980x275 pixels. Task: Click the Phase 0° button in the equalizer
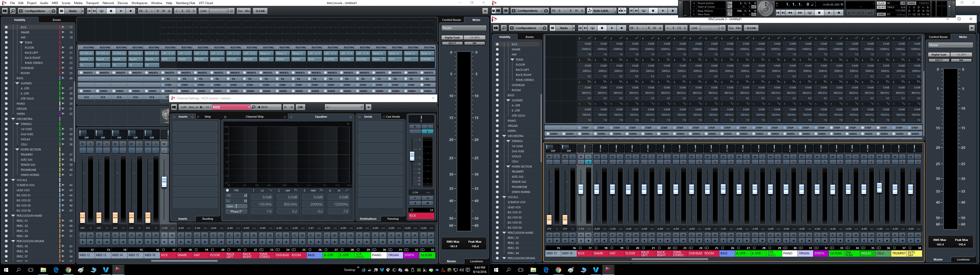tap(236, 212)
